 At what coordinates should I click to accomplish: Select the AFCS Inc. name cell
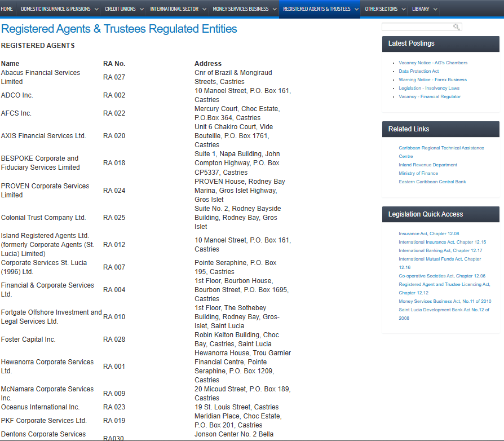[16, 113]
